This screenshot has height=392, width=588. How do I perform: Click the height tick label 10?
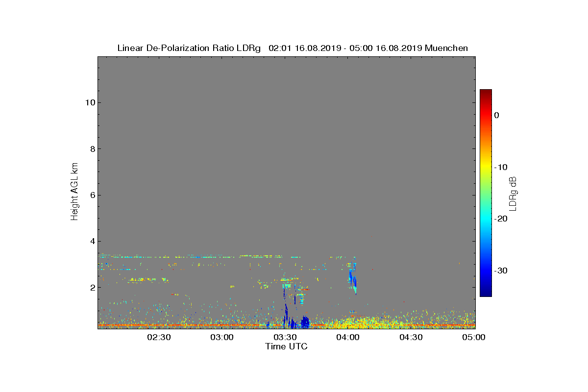point(89,102)
